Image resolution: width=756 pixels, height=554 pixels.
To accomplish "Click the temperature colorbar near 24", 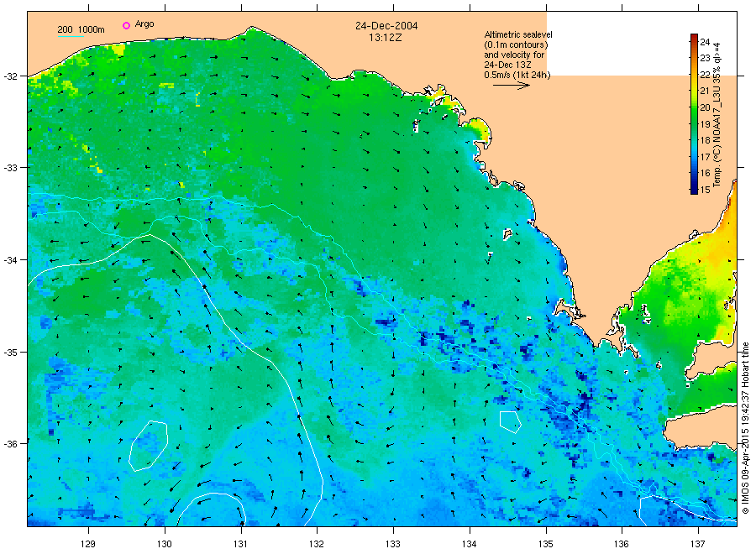I will click(694, 41).
